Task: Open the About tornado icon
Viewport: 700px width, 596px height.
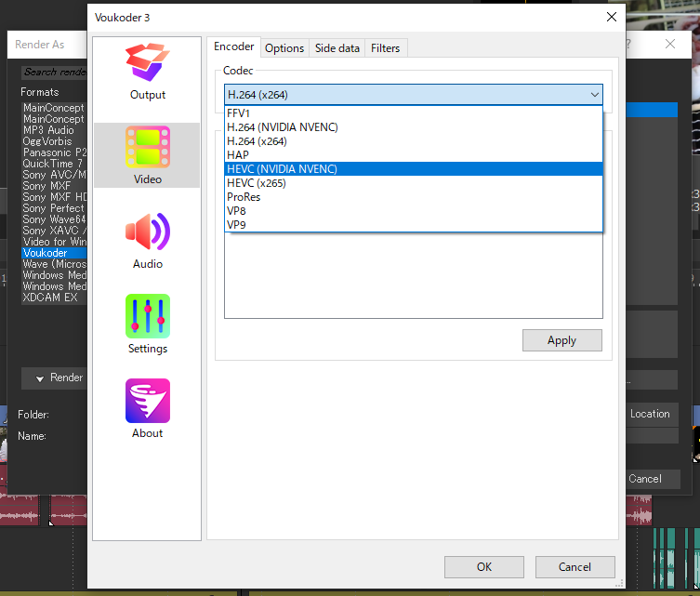Action: point(148,402)
